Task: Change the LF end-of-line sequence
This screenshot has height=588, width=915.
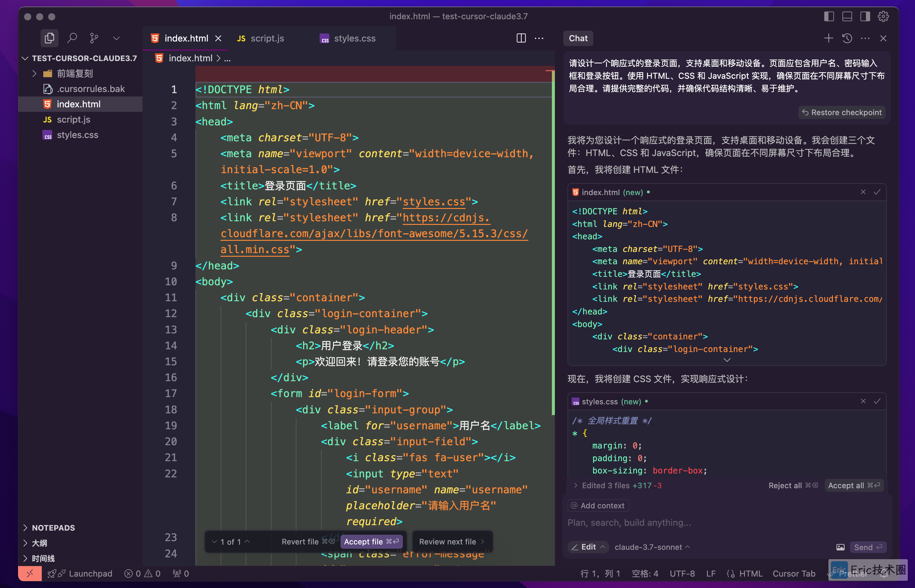Action: click(711, 574)
